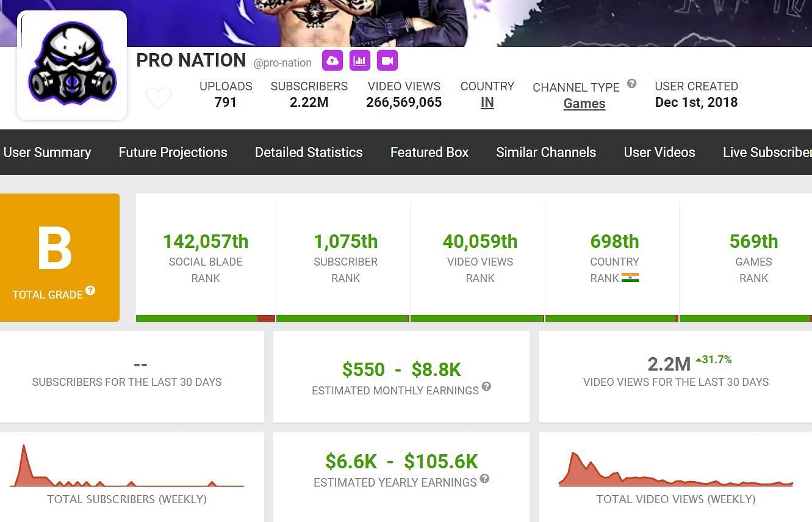The width and height of the screenshot is (812, 522).
Task: Switch to the Future Projections tab
Action: click(x=173, y=152)
